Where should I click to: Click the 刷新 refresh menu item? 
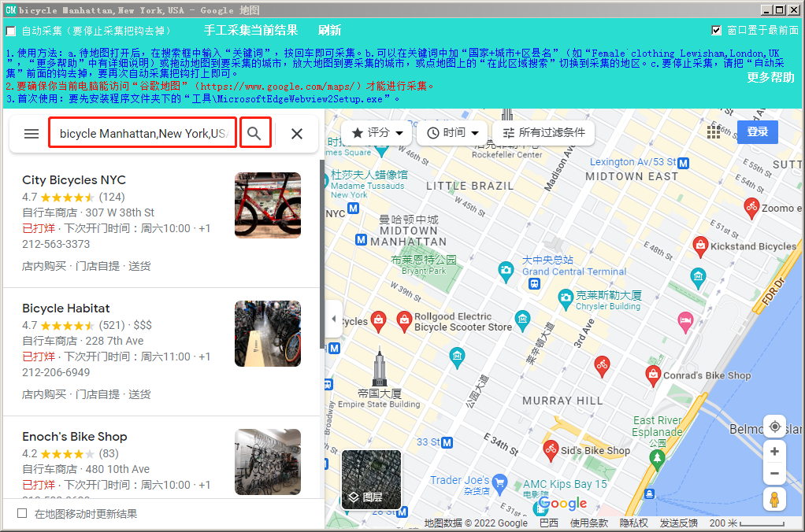click(329, 31)
